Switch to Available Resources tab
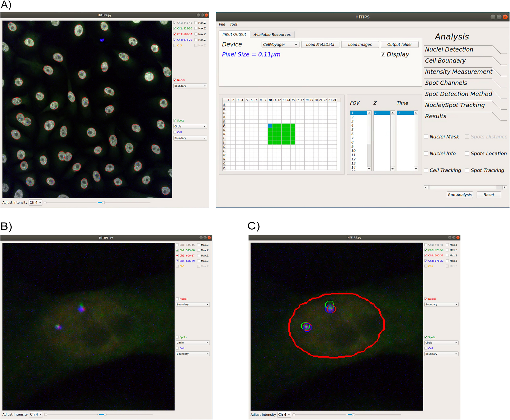 tap(272, 35)
